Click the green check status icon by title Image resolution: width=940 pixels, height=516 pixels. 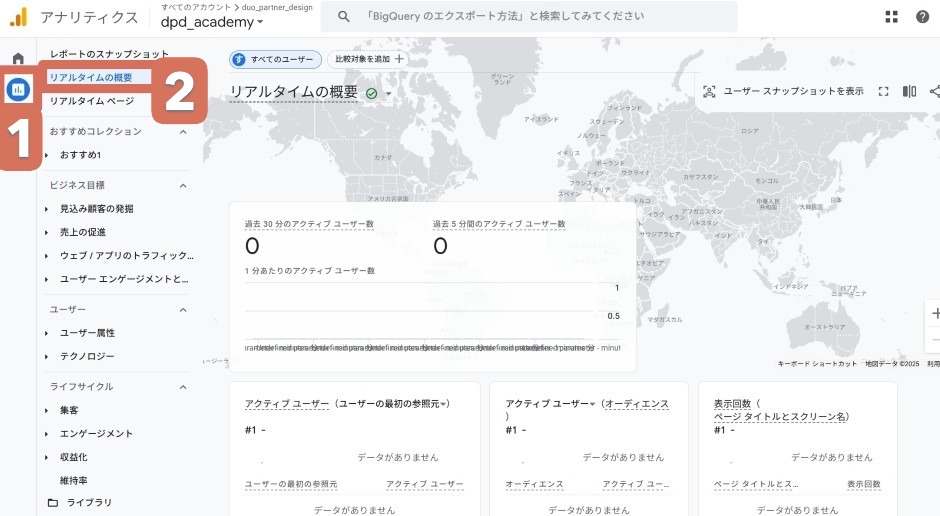pos(372,93)
